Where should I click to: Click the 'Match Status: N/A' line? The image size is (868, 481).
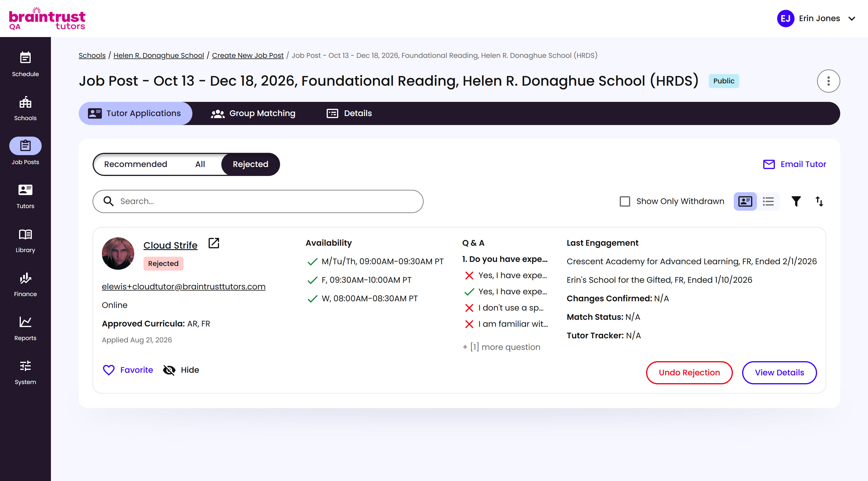(x=603, y=317)
